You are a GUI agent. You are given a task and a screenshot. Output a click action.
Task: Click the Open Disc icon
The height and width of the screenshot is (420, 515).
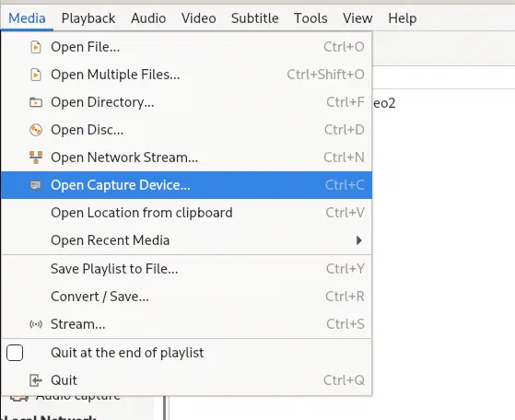coord(36,130)
